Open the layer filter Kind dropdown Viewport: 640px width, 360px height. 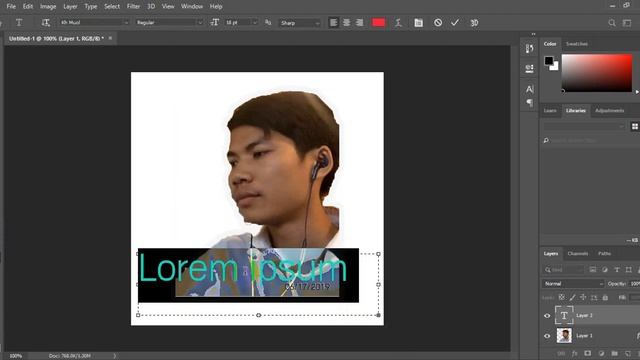pos(563,270)
